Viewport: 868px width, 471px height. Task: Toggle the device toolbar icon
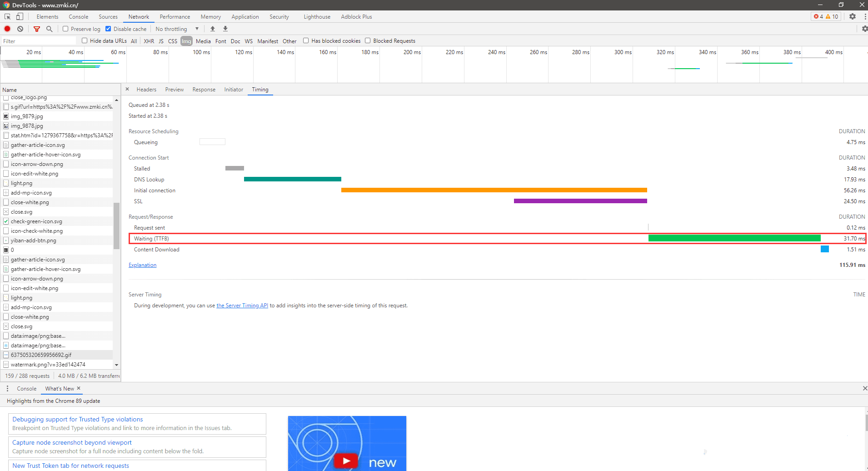20,16
